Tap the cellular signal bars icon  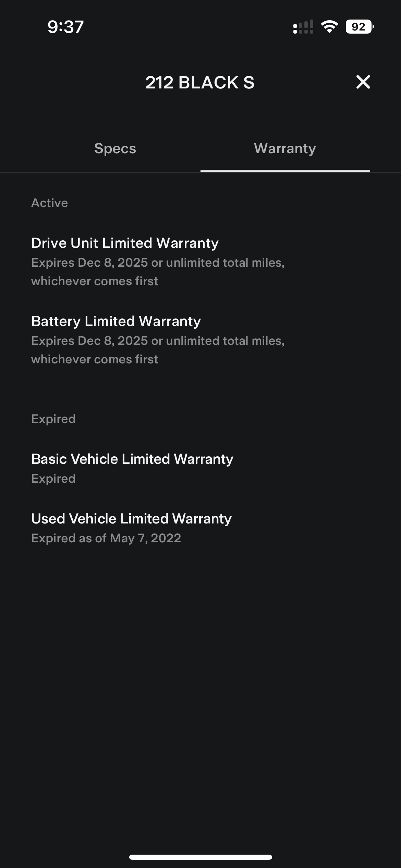[303, 27]
